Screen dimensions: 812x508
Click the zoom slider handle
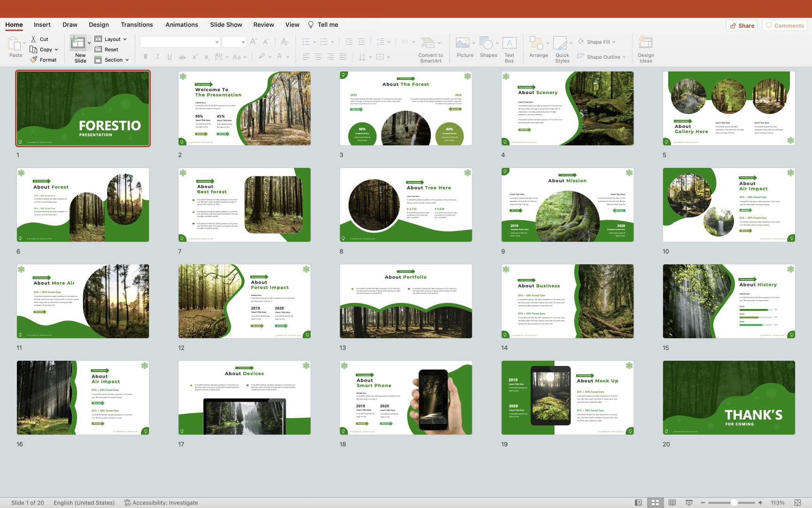(734, 502)
